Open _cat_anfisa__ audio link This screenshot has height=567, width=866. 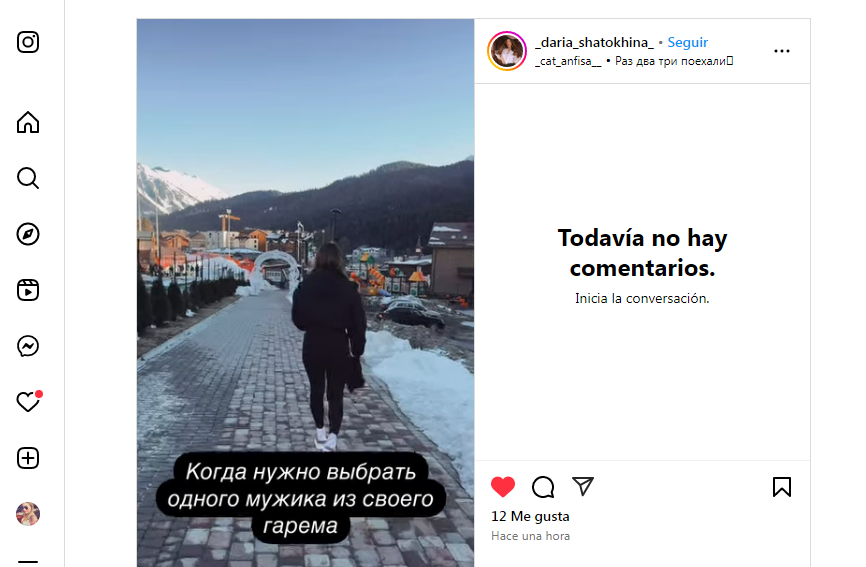pos(568,61)
